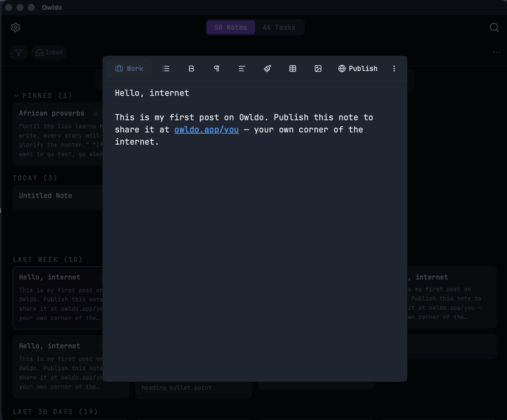Open the heading bullet point note card

(x=194, y=390)
